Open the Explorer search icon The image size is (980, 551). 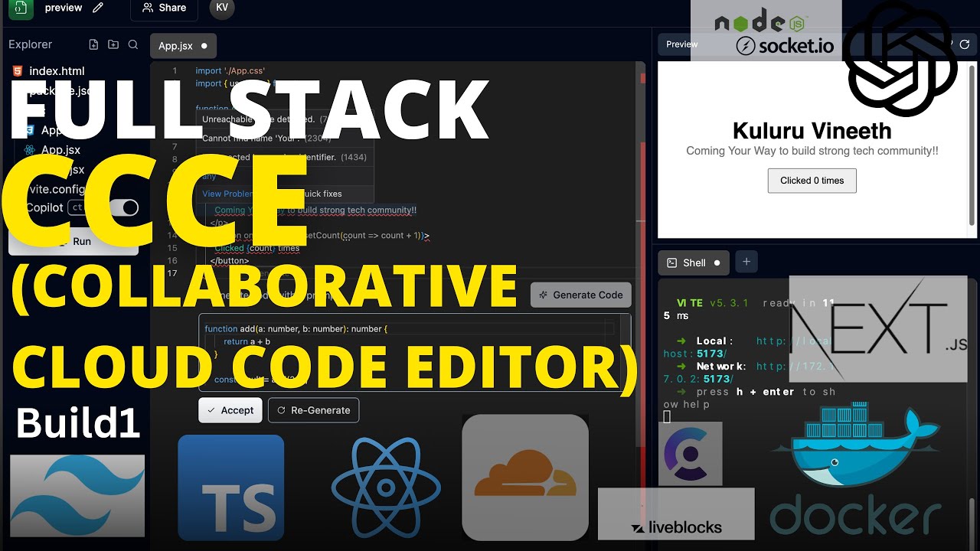click(x=133, y=44)
